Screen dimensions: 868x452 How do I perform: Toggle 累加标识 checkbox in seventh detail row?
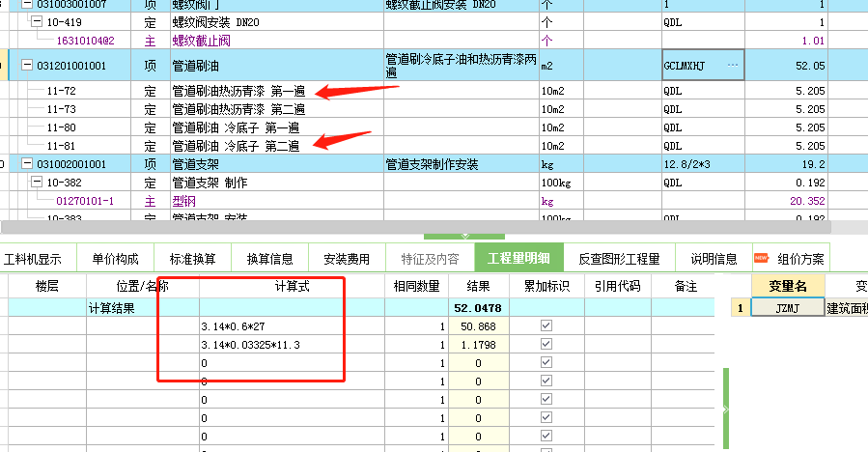click(546, 436)
